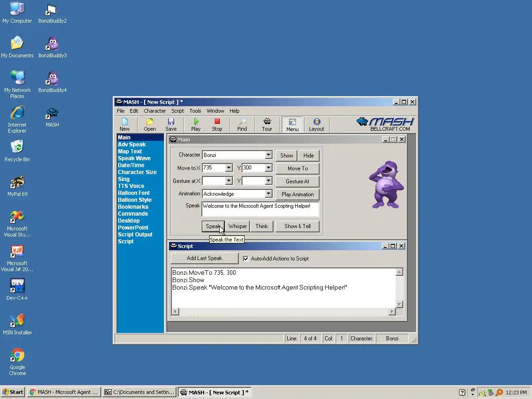532x399 pixels.
Task: Stop playback with the red Stop icon
Action: pos(217,125)
